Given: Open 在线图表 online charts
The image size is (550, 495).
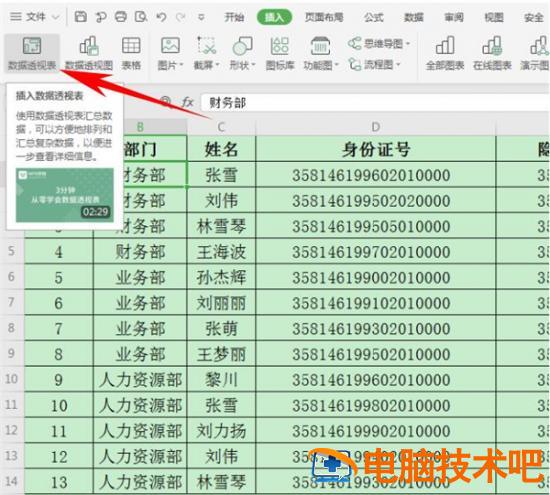Looking at the screenshot, I should tap(492, 53).
